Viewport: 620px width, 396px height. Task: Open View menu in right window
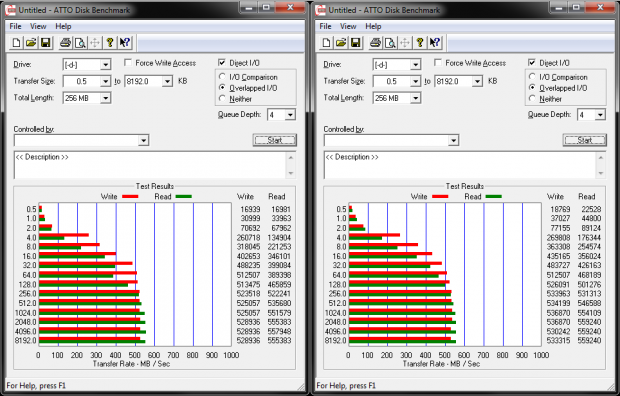(x=348, y=27)
